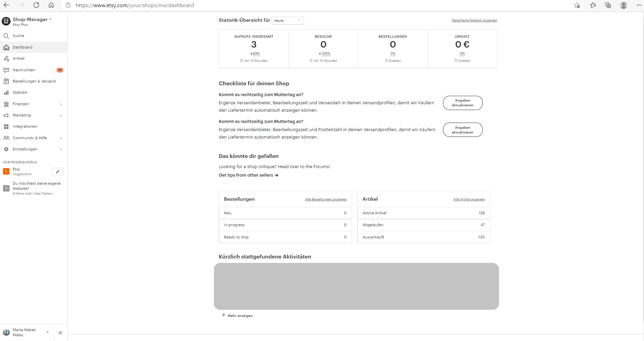644x341 pixels.
Task: Click the Integrationen grid icon
Action: click(x=6, y=126)
